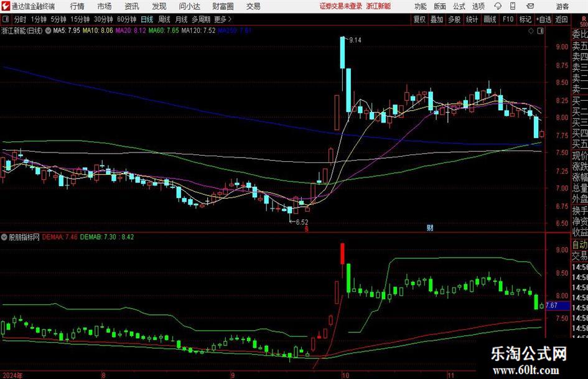Open the 行情 menu
588x379 pixels.
77,6
